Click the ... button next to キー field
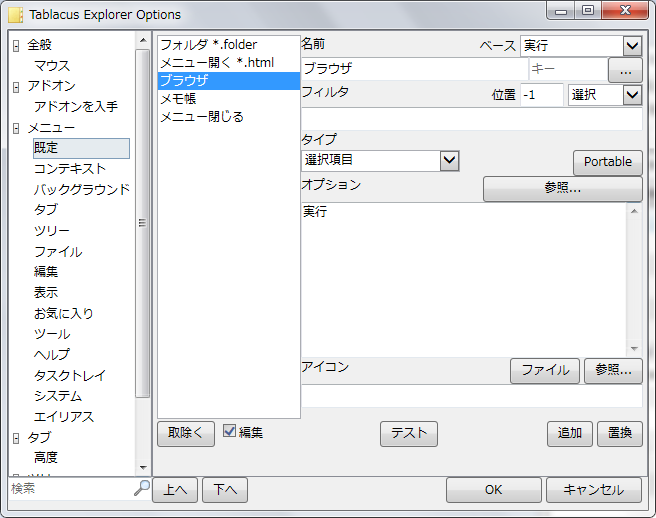The height and width of the screenshot is (518, 656). tap(625, 70)
